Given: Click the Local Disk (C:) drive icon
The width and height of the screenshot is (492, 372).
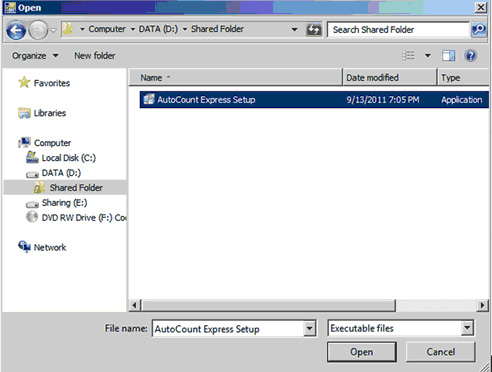Looking at the screenshot, I should point(32,157).
